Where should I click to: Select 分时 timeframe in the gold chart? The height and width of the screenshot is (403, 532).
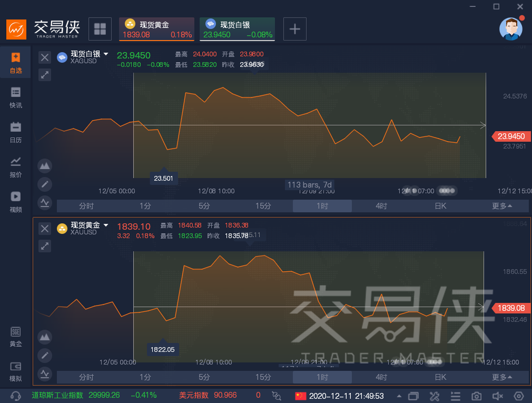tap(86, 377)
